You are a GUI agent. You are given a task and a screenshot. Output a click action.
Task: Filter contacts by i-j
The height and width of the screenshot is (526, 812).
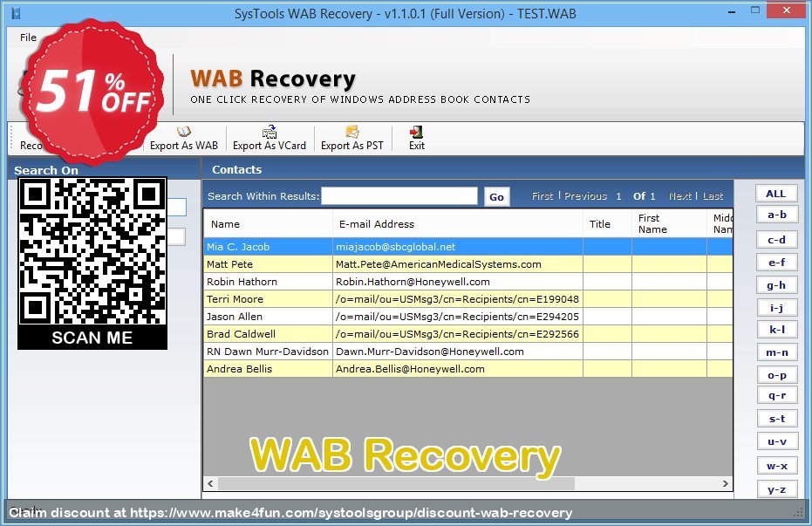777,308
